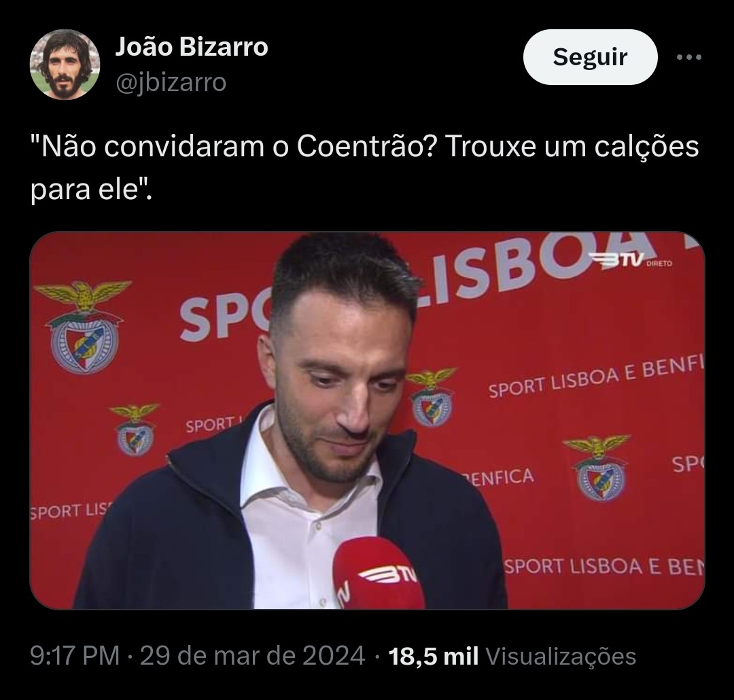Click the word Visualizações
The height and width of the screenshot is (700, 734).
(x=561, y=656)
